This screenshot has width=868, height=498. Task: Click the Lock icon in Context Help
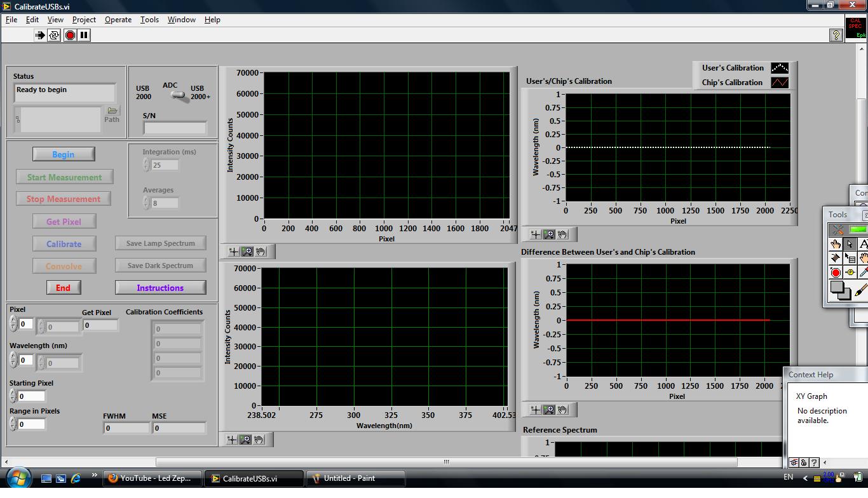(x=804, y=462)
